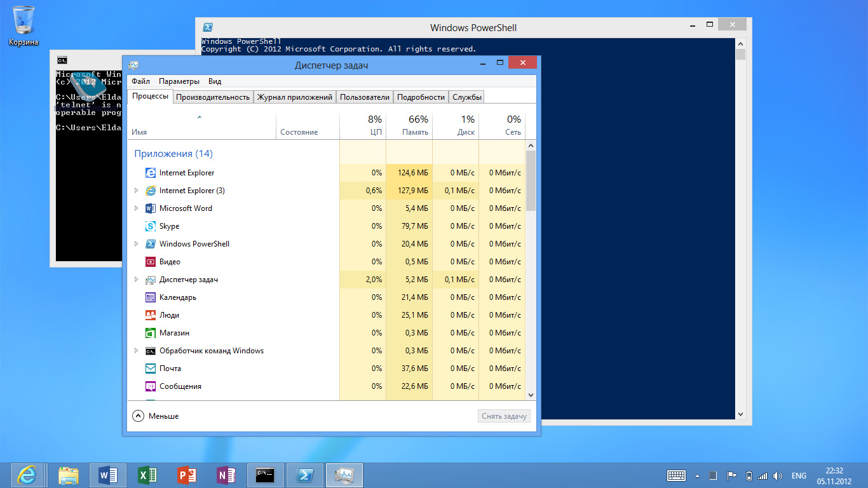Switch to the Производительность tab
This screenshot has height=488, width=868.
click(x=213, y=97)
